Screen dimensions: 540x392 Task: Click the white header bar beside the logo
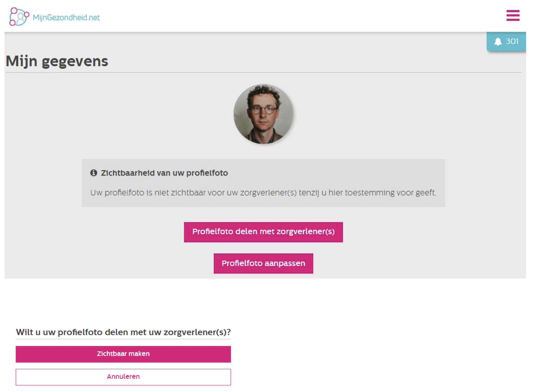[299, 16]
